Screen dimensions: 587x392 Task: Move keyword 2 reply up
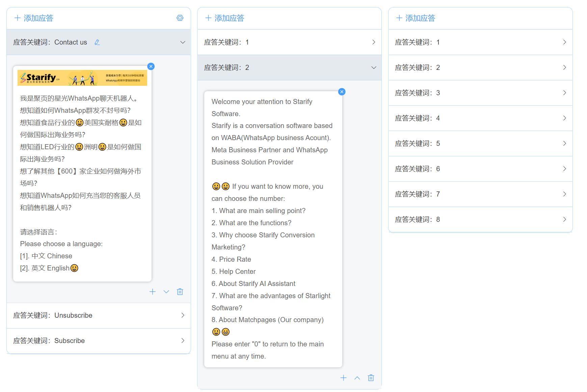point(357,378)
